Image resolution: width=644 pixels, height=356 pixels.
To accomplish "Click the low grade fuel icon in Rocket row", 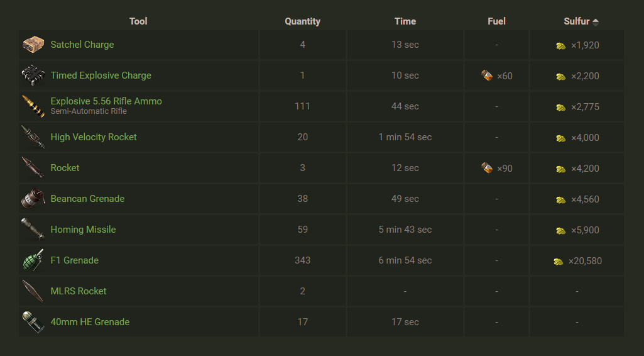I will click(x=487, y=168).
